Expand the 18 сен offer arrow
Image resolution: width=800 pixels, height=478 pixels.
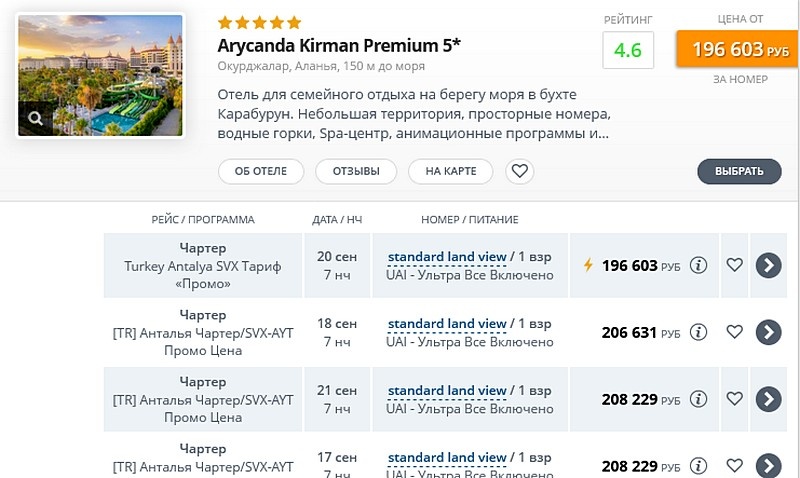click(768, 332)
